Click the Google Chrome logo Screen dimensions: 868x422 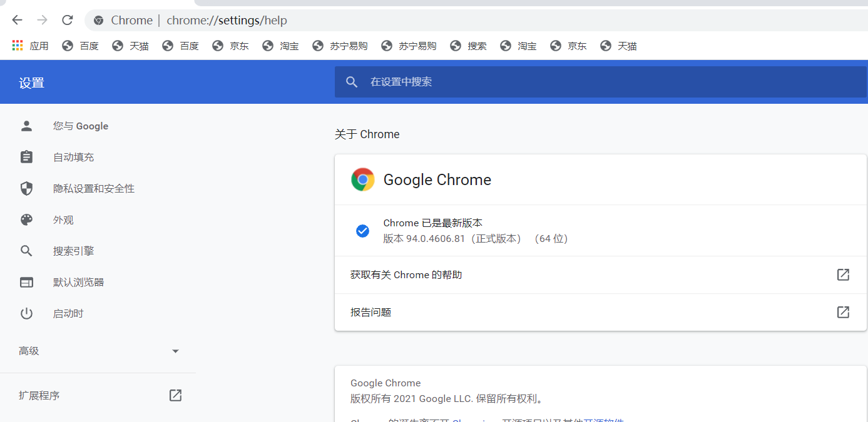[x=363, y=179]
